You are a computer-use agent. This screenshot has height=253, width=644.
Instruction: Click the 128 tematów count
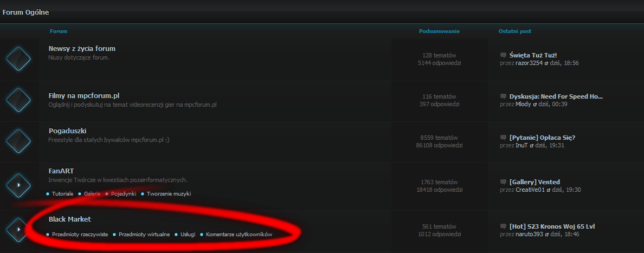[x=439, y=55]
